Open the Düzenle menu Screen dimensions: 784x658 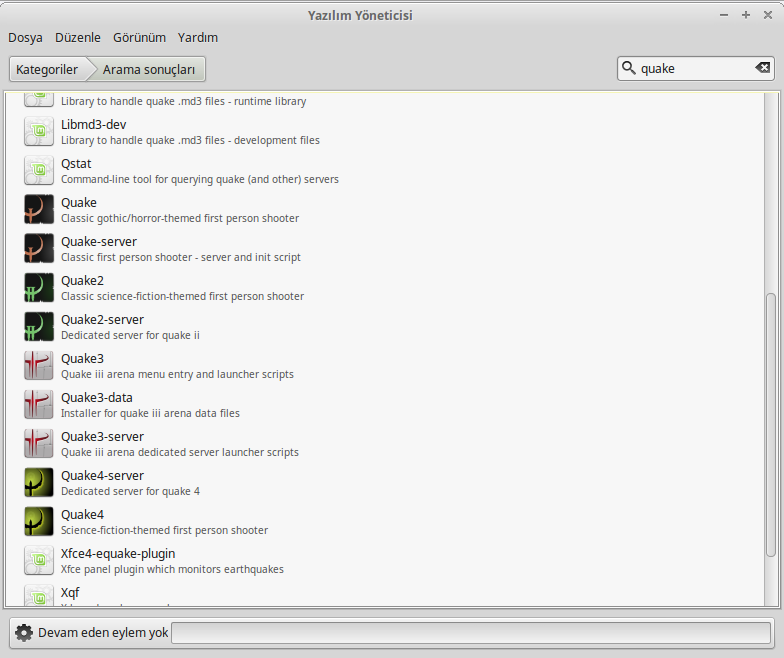tap(78, 38)
